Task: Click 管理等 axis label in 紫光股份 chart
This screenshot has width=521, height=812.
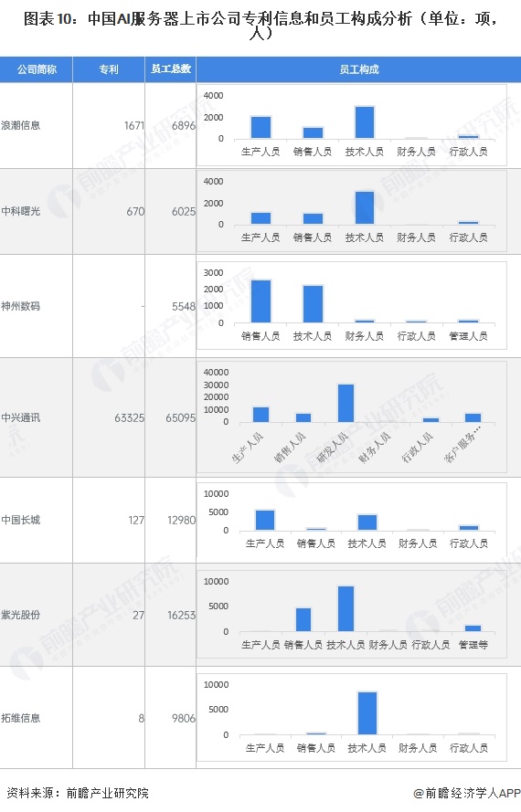Action: point(473,645)
